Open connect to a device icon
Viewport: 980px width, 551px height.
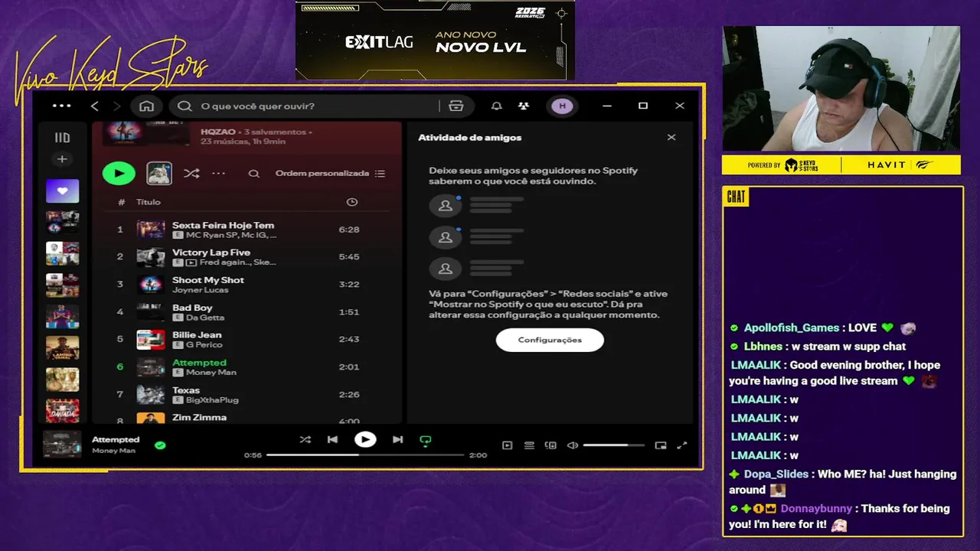click(x=550, y=445)
